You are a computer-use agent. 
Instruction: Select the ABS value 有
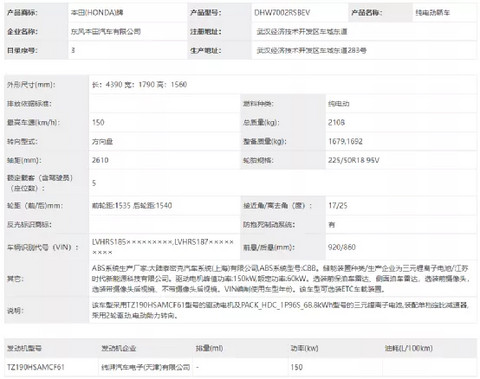(332, 225)
